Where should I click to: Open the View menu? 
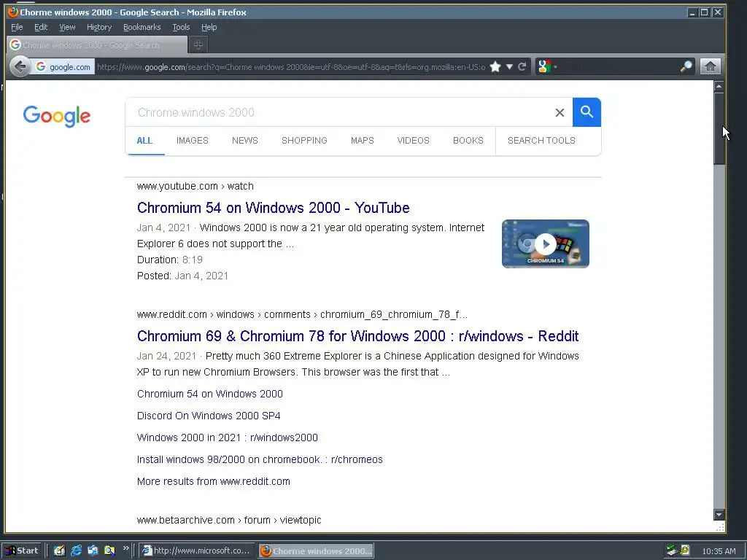click(67, 27)
